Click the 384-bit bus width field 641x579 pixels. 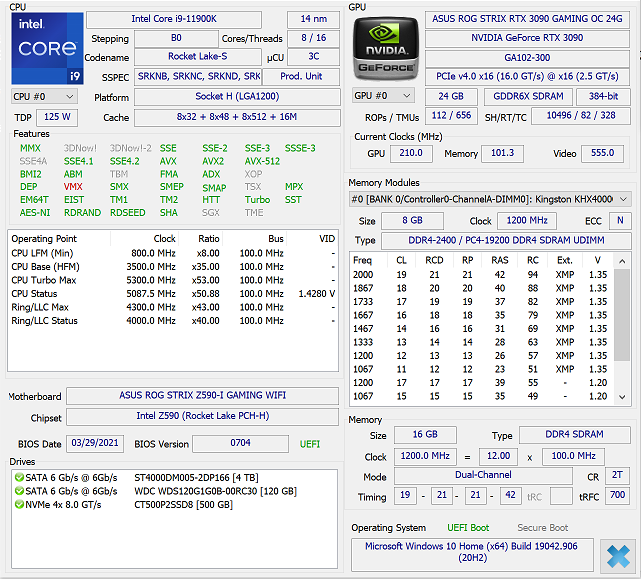[x=603, y=96]
